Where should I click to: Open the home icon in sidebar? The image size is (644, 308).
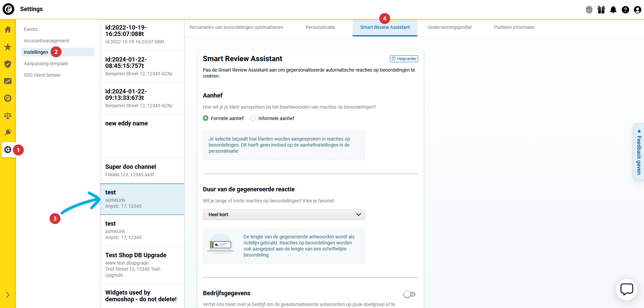coord(8,30)
